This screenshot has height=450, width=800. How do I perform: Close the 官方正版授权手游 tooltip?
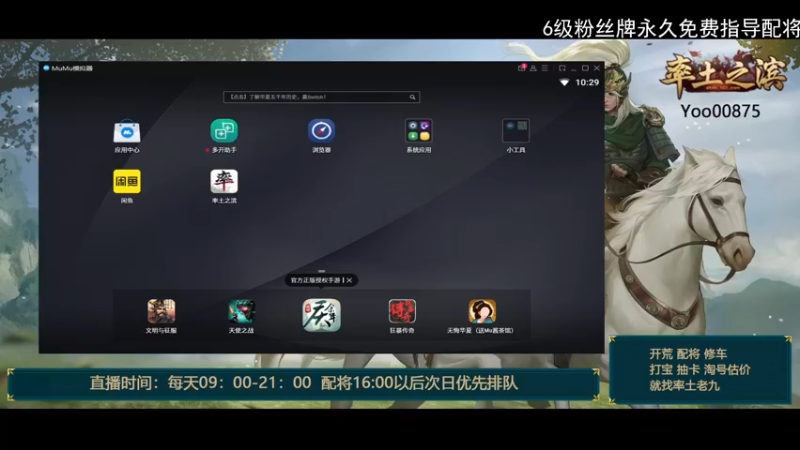coord(349,280)
